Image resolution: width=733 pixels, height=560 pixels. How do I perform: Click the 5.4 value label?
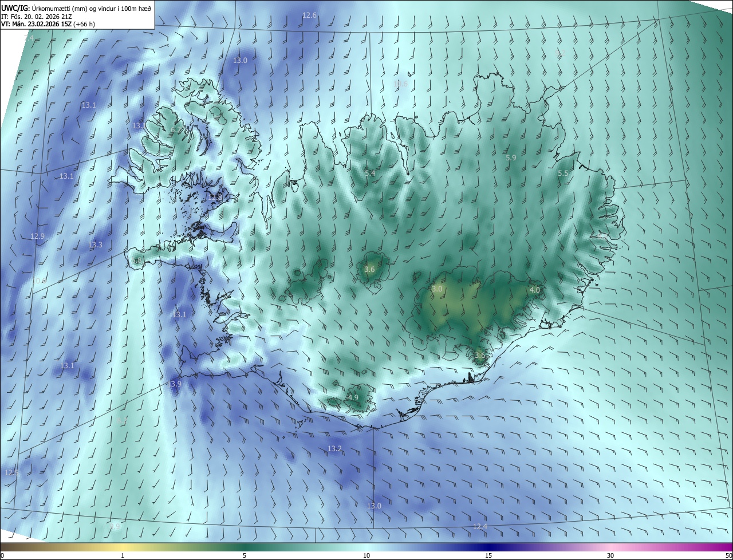click(370, 173)
